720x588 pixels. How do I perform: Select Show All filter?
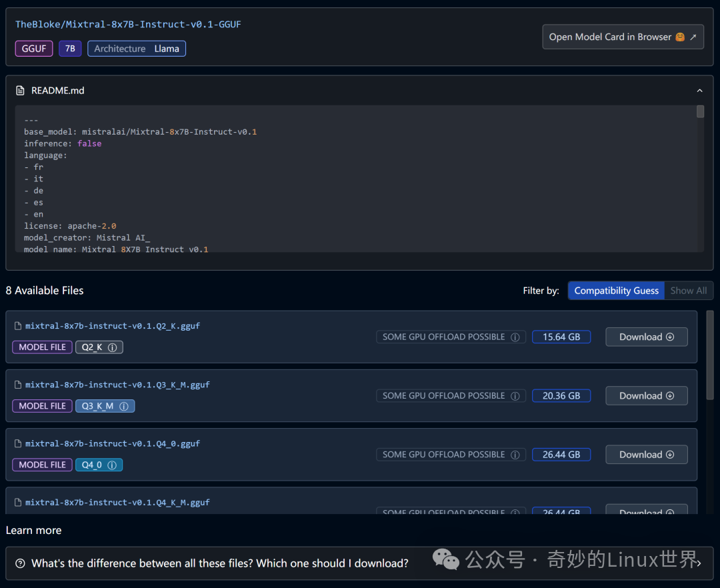coord(688,291)
